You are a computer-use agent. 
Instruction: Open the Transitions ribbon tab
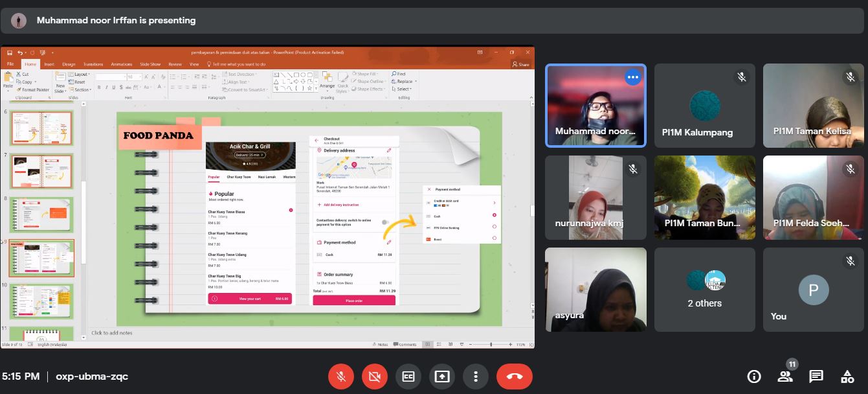coord(93,64)
